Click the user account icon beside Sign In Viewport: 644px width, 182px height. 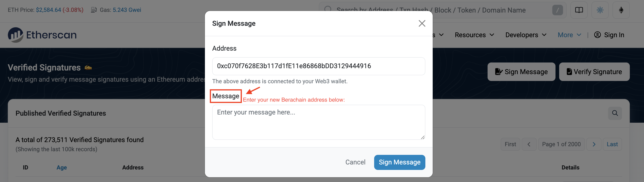tap(597, 35)
